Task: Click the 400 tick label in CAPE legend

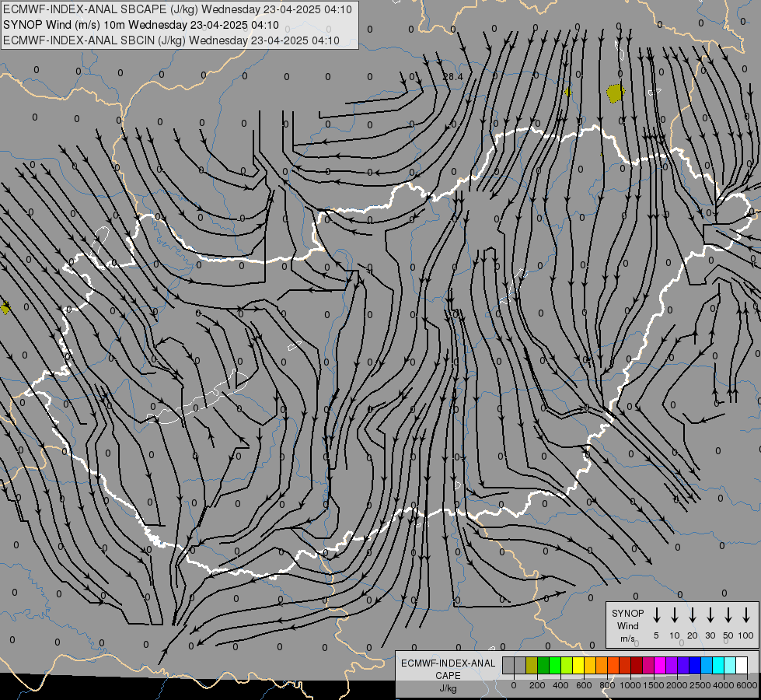Action: [x=560, y=685]
